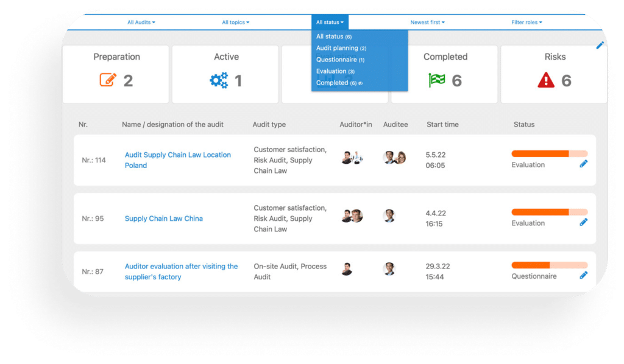Click the auditee avatar for Supply Chain Law China
Screen dimensions: 624x364
click(x=389, y=215)
